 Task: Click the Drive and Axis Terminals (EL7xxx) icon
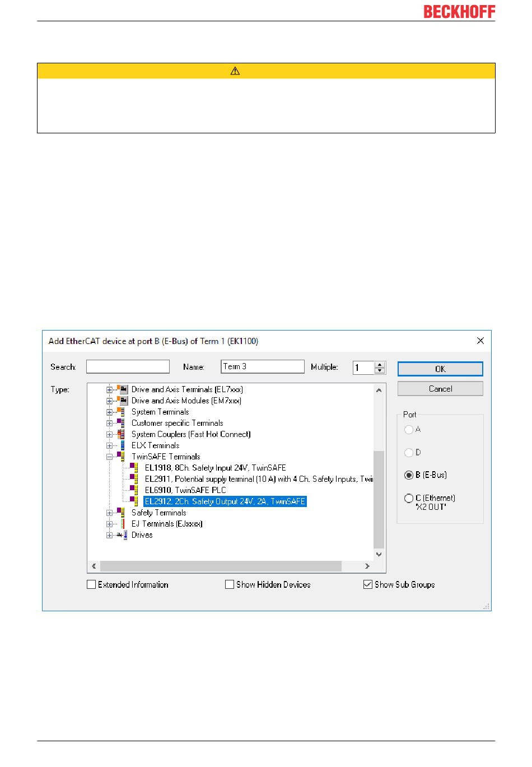[123, 389]
